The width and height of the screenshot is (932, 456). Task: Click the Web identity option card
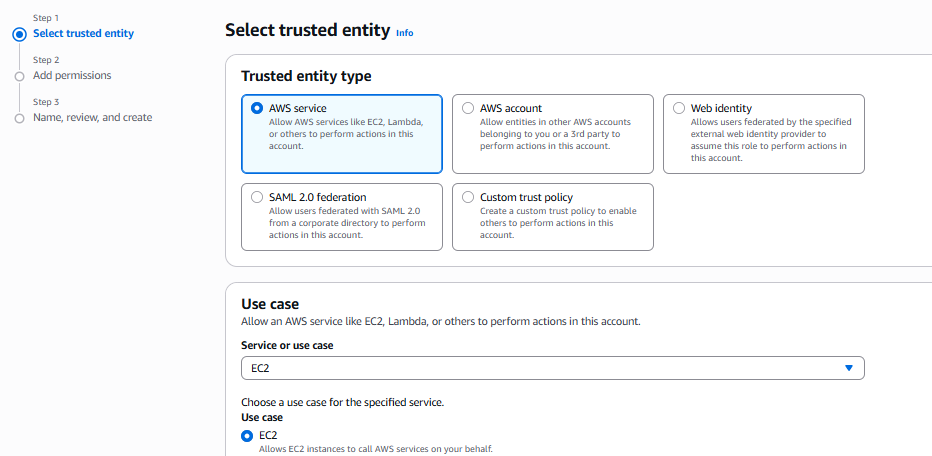click(x=764, y=134)
